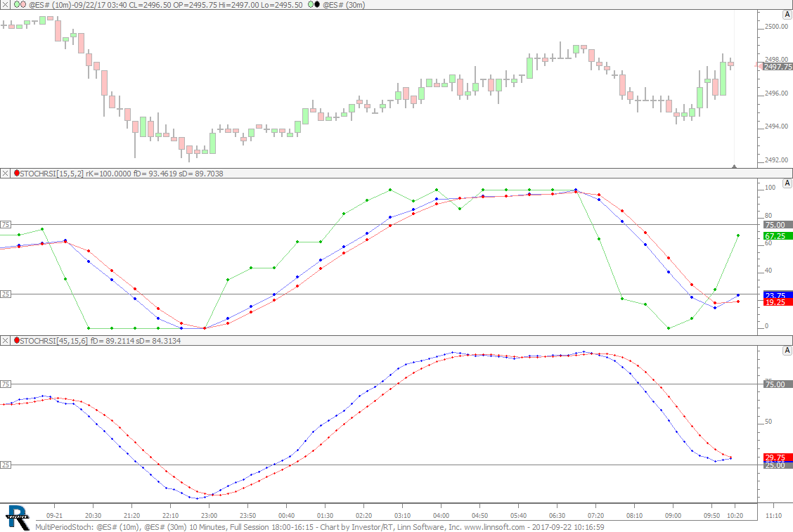Click the 2498.00 price scale label
The width and height of the screenshot is (793, 532).
(776, 59)
